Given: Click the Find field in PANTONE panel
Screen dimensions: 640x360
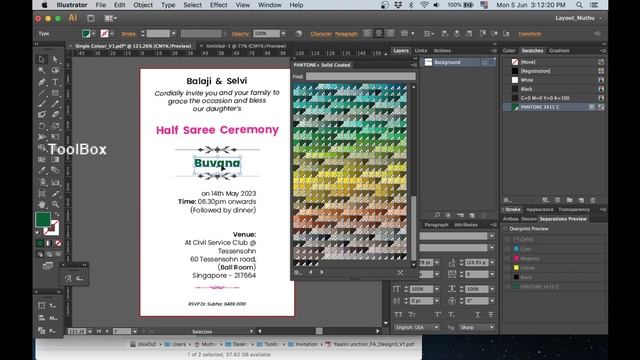Looking at the screenshot, I should tap(360, 76).
